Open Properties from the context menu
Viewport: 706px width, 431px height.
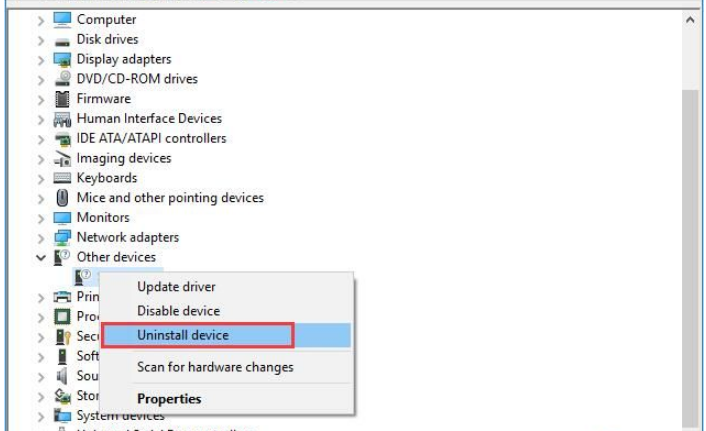pyautogui.click(x=169, y=399)
